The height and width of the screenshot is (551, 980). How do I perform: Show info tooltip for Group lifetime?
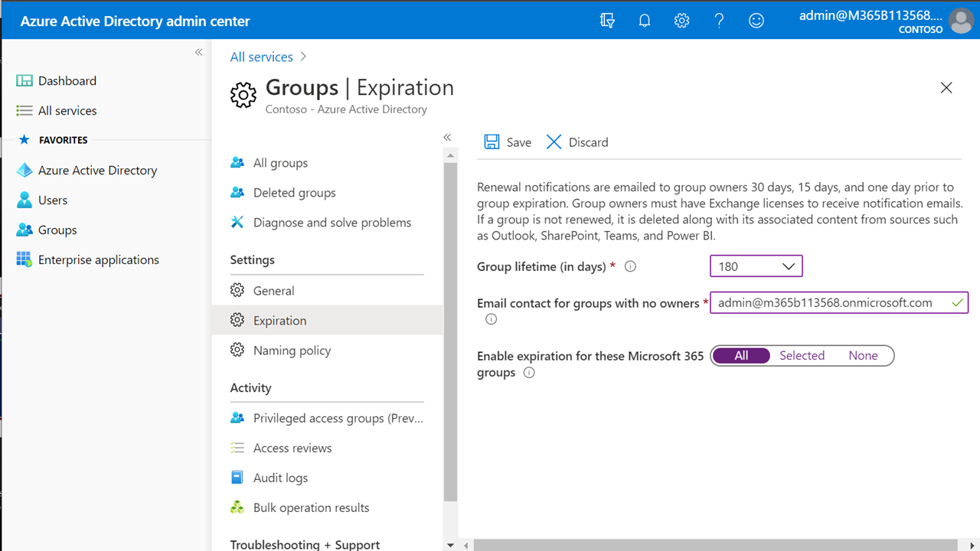631,266
